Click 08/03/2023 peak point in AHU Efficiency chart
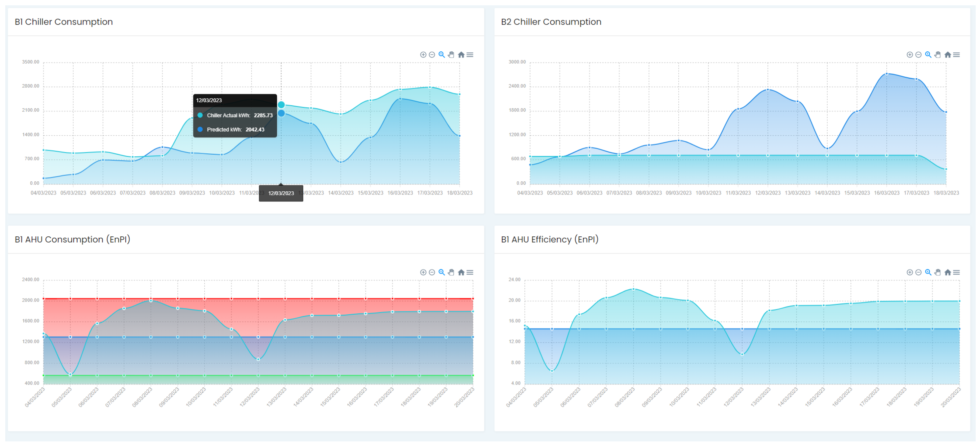 point(633,290)
